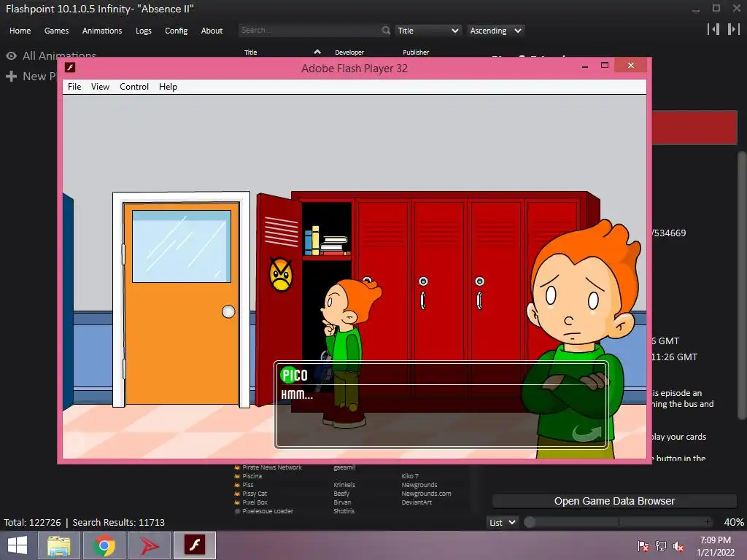
Task: Open File Explorer from the taskbar
Action: pyautogui.click(x=59, y=545)
